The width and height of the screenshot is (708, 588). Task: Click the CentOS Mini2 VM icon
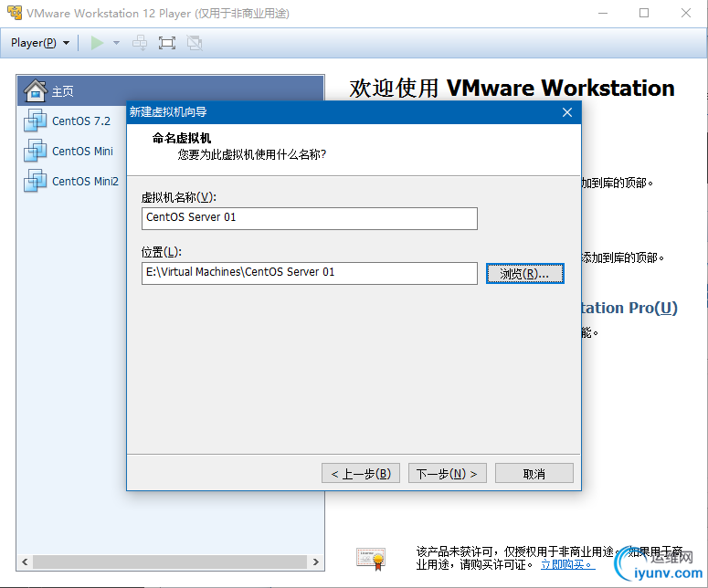pos(35,181)
